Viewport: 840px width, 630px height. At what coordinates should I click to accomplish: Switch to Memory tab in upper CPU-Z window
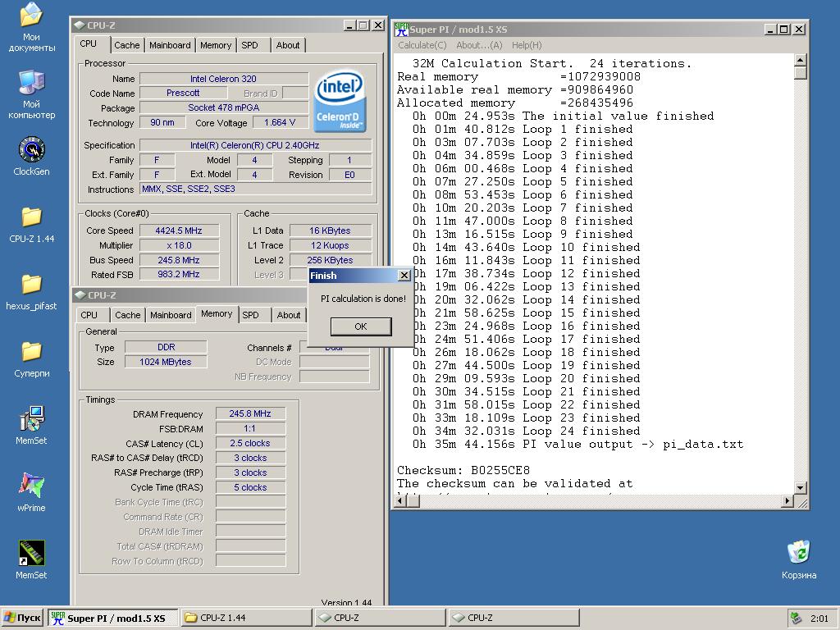pos(216,46)
